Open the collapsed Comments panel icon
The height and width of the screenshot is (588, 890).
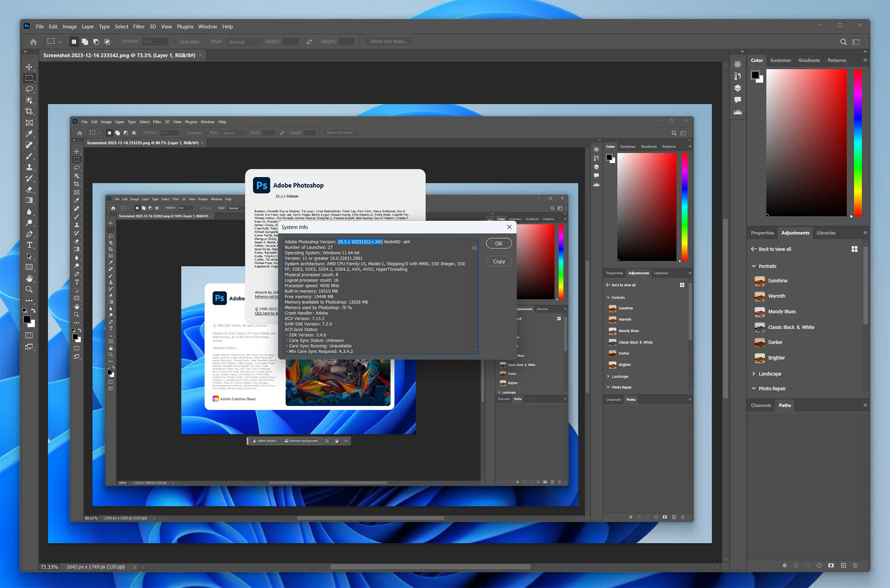(x=738, y=100)
